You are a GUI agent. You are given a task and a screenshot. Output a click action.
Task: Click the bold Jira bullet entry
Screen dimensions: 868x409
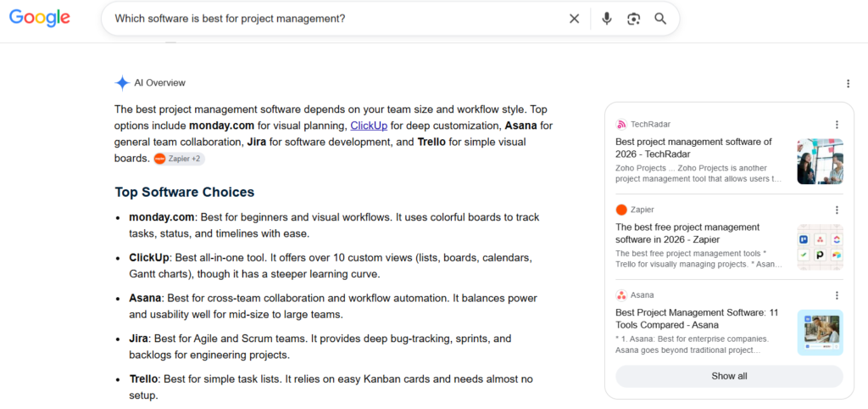[x=138, y=339]
